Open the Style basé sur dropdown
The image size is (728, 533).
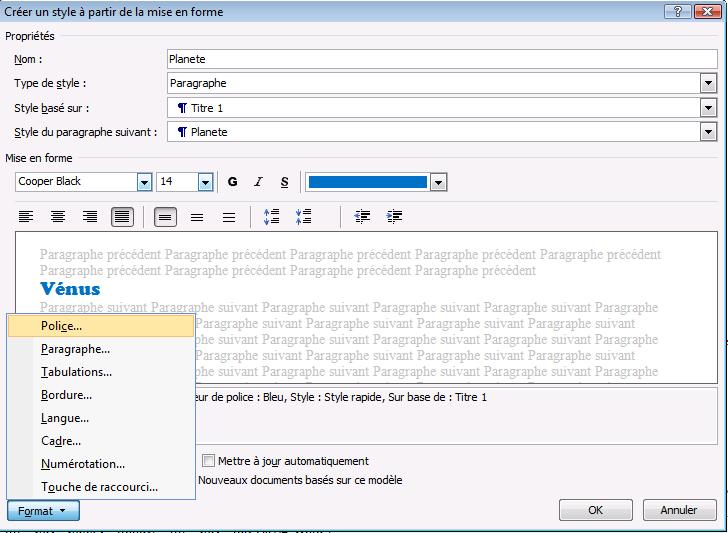(x=708, y=108)
